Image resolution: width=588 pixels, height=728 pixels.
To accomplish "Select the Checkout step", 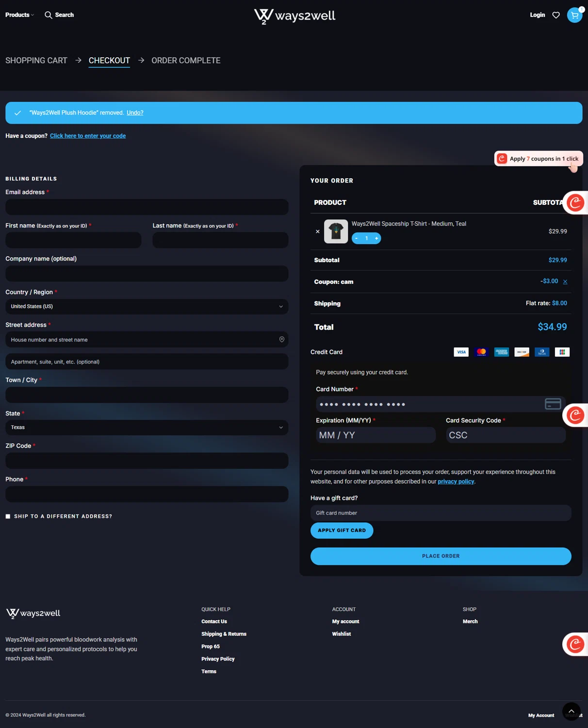I will click(109, 61).
